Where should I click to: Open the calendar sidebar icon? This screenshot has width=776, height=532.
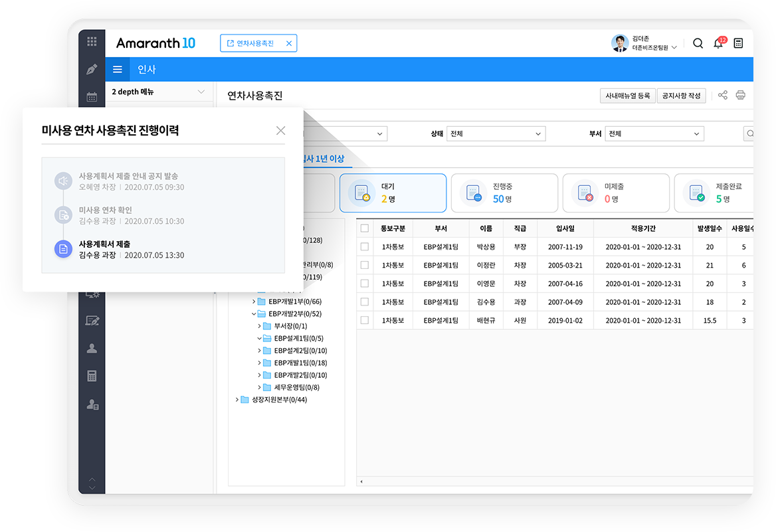point(92,97)
